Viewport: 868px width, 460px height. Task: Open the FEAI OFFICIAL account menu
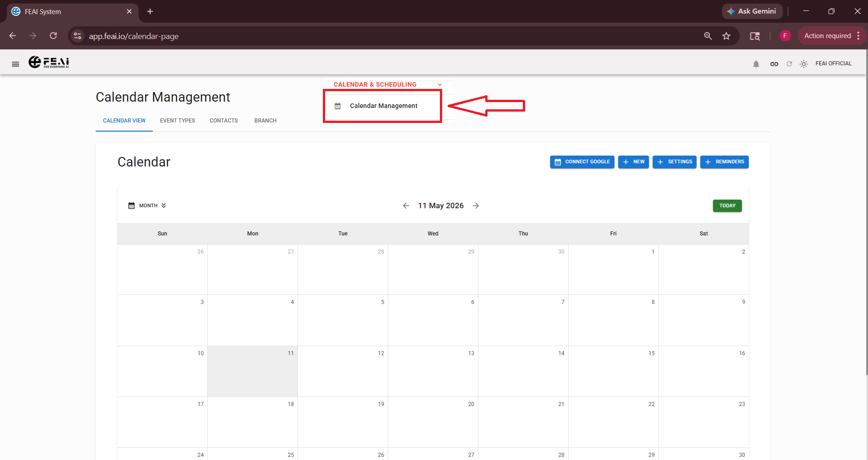(x=833, y=64)
